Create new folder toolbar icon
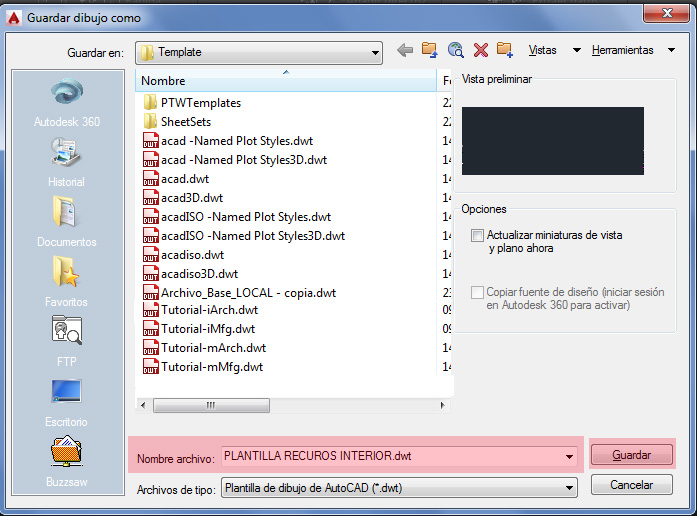The image size is (697, 516). [505, 50]
